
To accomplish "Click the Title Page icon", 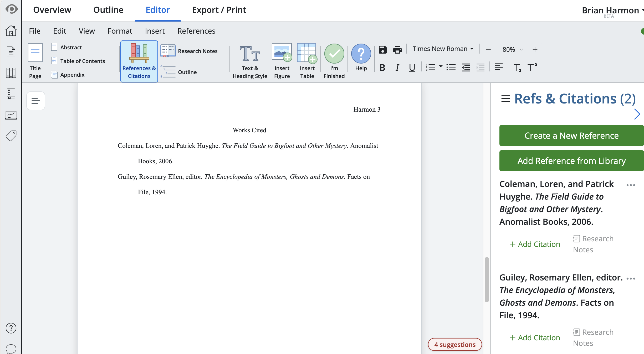I will click(x=35, y=61).
